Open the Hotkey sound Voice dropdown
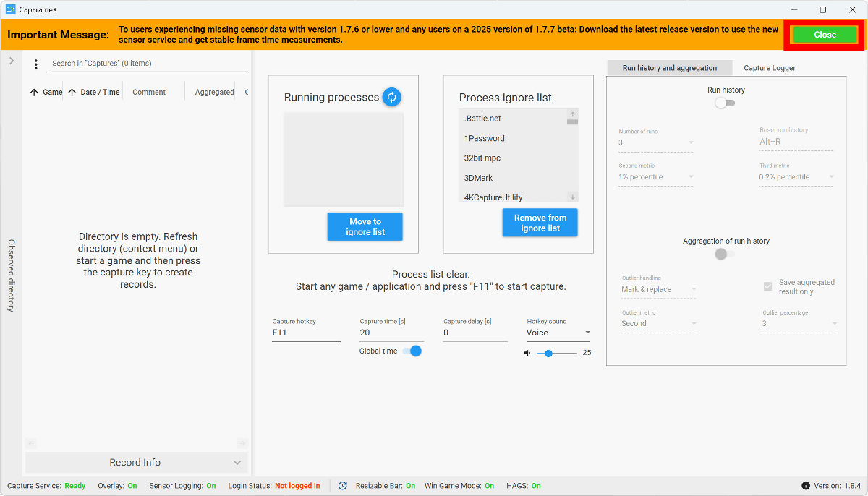Image resolution: width=868 pixels, height=496 pixels. pos(558,333)
